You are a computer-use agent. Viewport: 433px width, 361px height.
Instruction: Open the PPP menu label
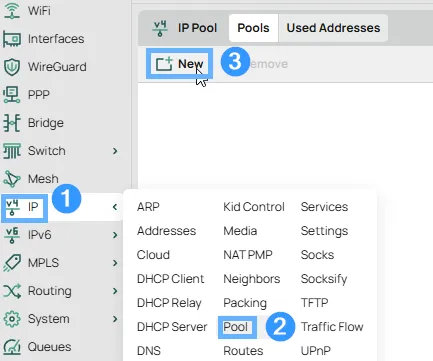(x=39, y=95)
